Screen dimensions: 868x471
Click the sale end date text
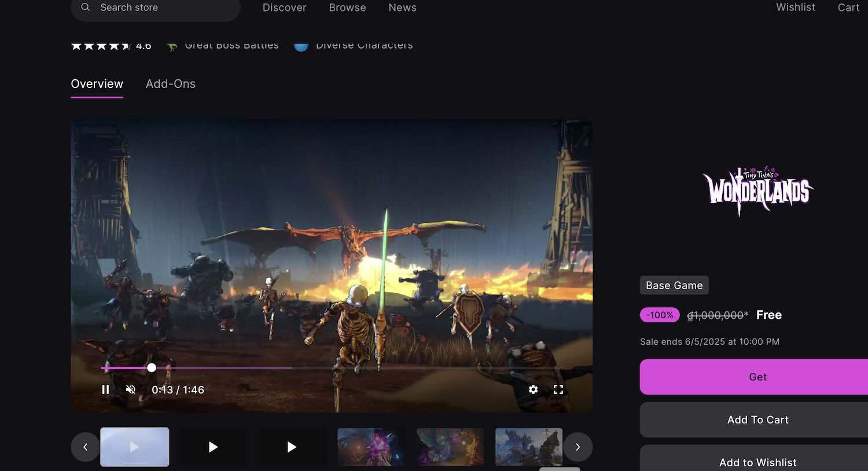pos(709,341)
